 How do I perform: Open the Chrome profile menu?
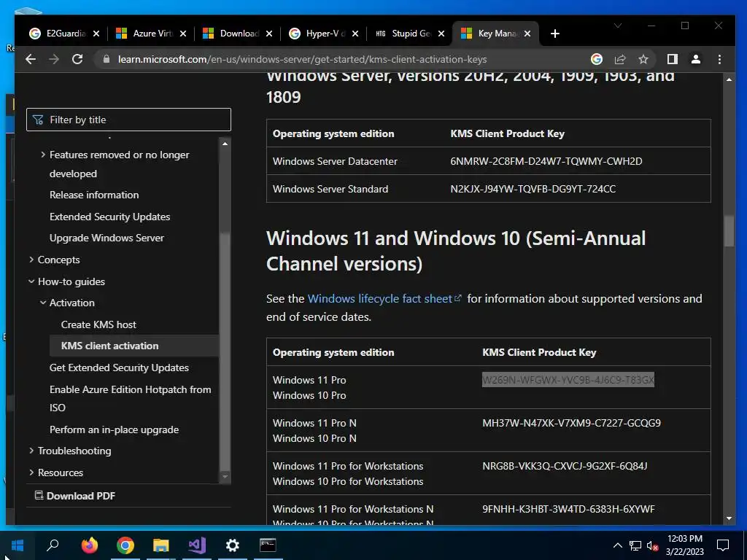click(695, 59)
